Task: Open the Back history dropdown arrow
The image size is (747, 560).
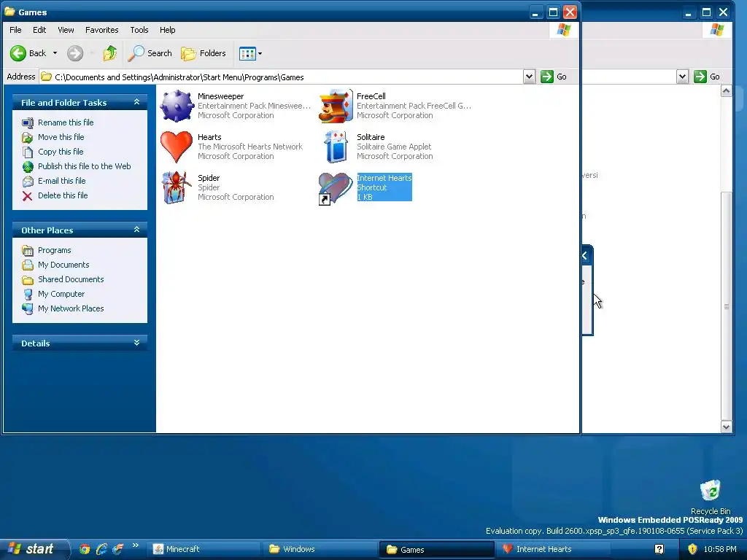Action: point(55,53)
